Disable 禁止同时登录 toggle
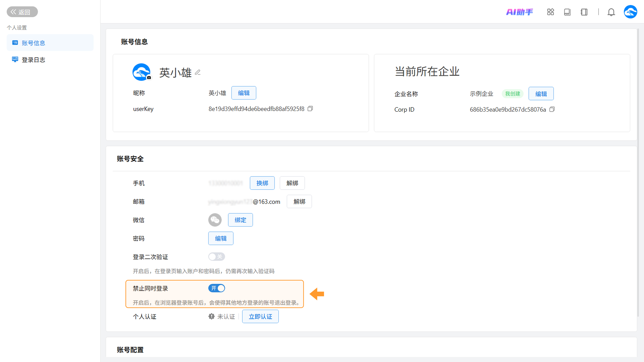Viewport: 644px width, 362px height. point(217,288)
